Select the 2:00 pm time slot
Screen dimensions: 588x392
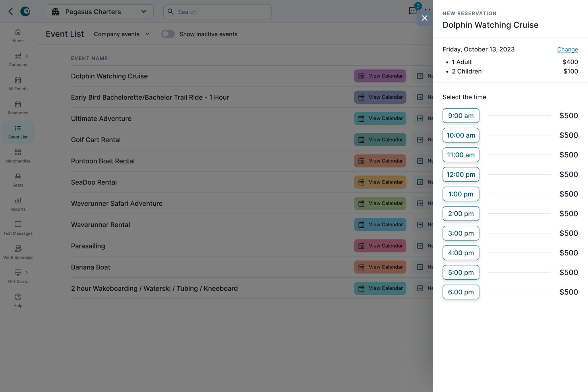461,213
